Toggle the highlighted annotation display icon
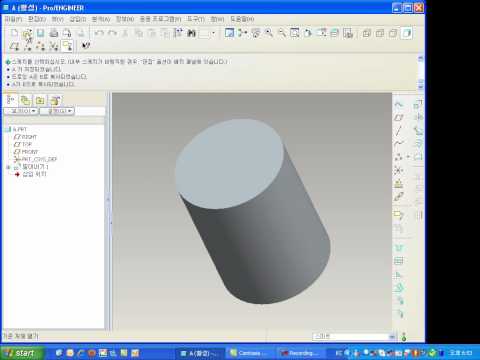The height and width of the screenshot is (360, 480). click(x=67, y=46)
